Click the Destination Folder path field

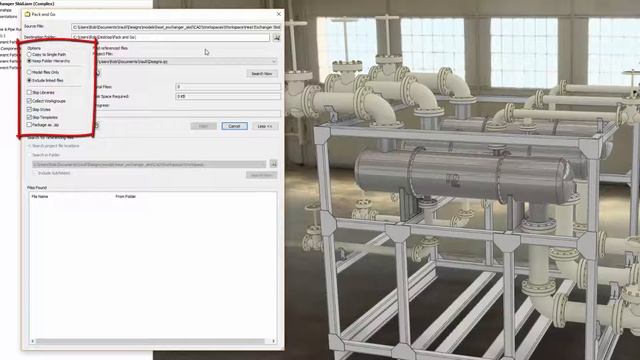(171, 37)
